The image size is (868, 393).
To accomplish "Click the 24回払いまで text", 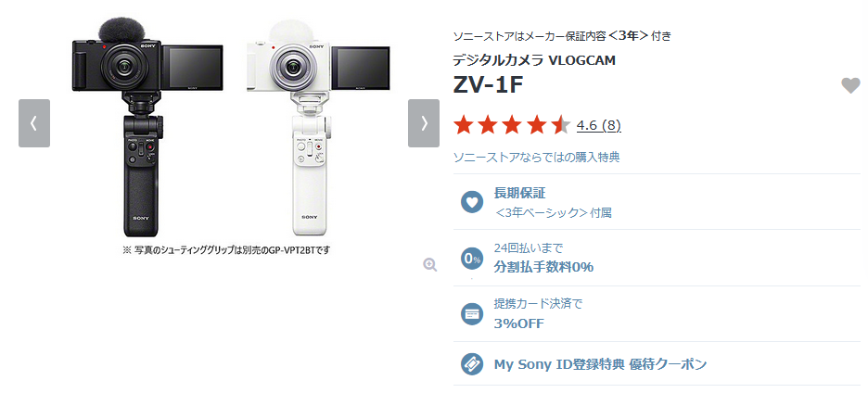I will pos(528,247).
